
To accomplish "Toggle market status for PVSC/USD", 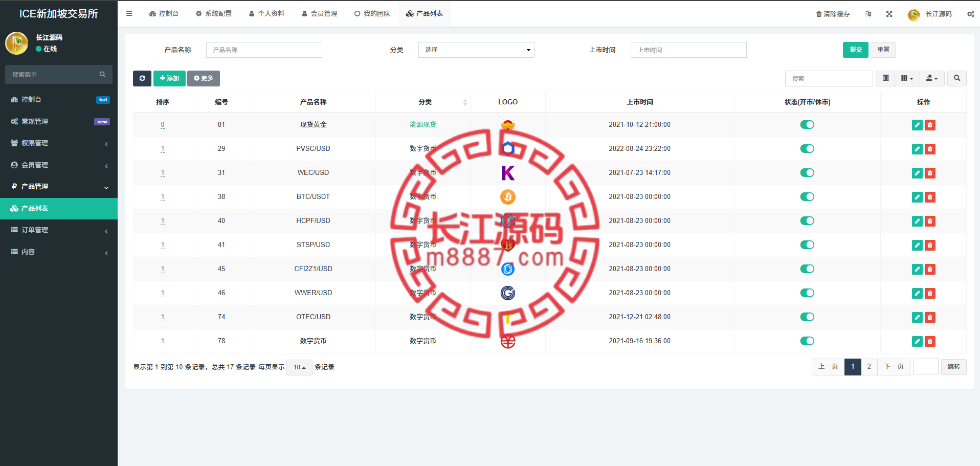I will pos(807,149).
